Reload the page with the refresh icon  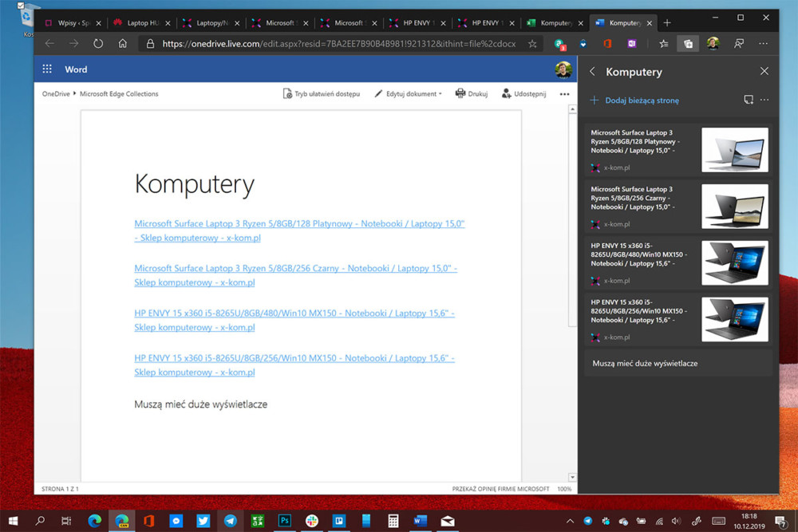97,44
